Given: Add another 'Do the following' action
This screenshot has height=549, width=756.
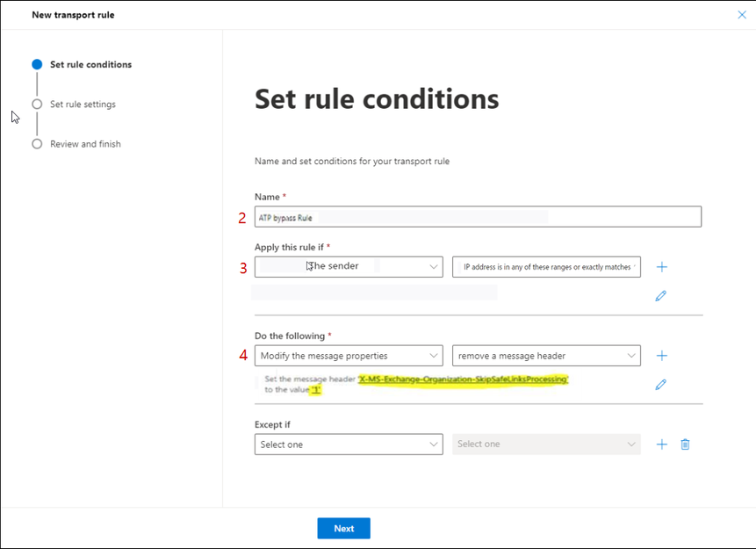Looking at the screenshot, I should click(x=662, y=356).
